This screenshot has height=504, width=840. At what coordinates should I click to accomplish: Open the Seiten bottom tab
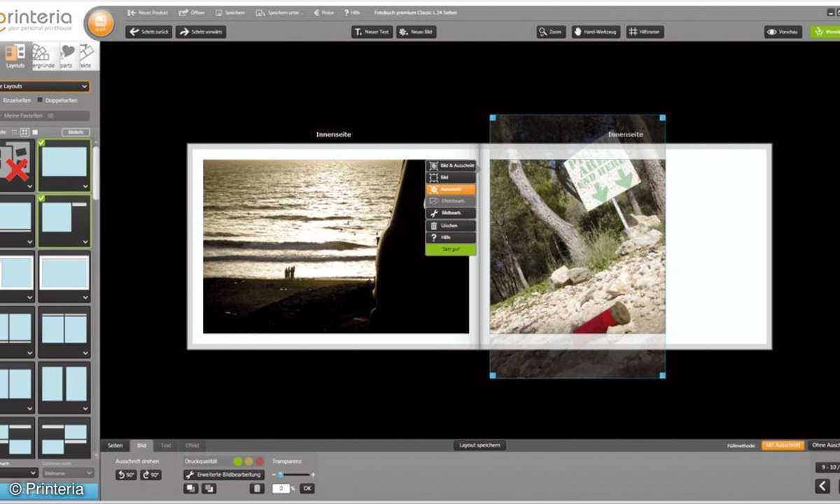[x=115, y=445]
